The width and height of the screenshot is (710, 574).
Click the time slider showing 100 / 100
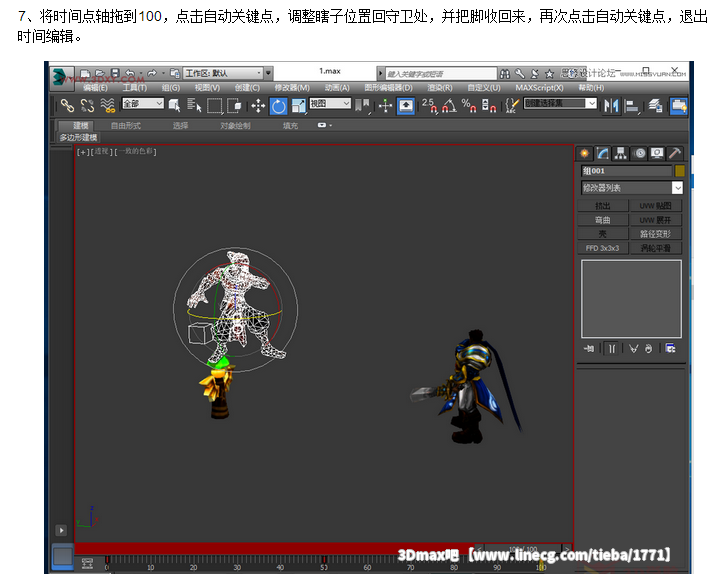523,549
